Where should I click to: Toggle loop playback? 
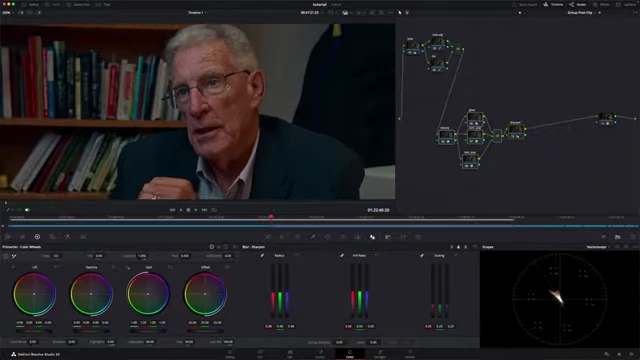point(214,210)
